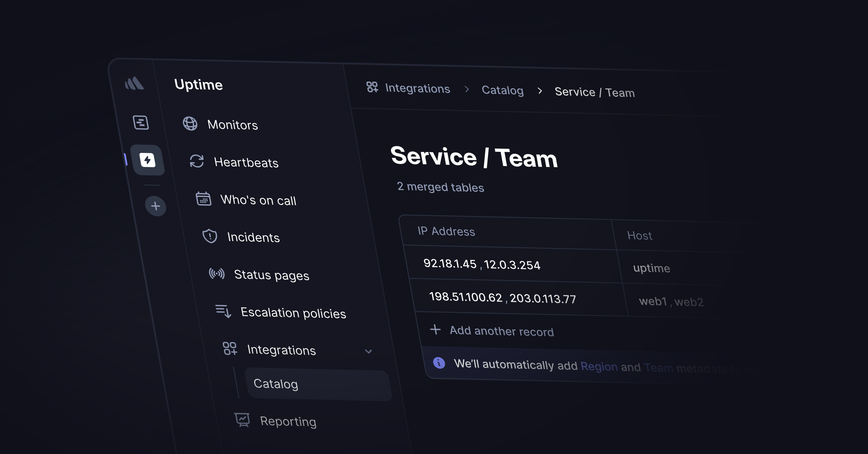Click the calendar icon for Who's on call
Image resolution: width=868 pixels, height=454 pixels.
[x=204, y=199]
